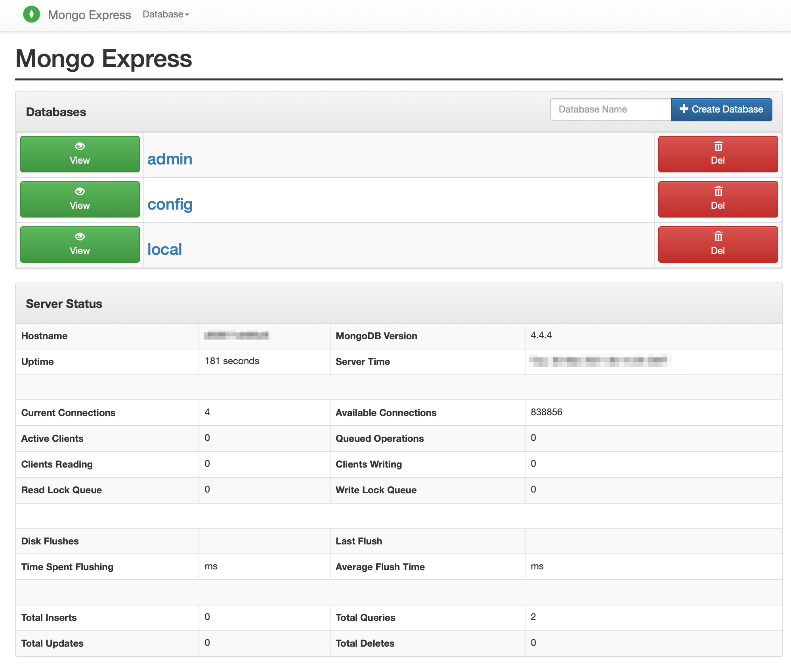Click the eye icon for config database
Viewport: 791px width, 672px height.
(x=80, y=191)
